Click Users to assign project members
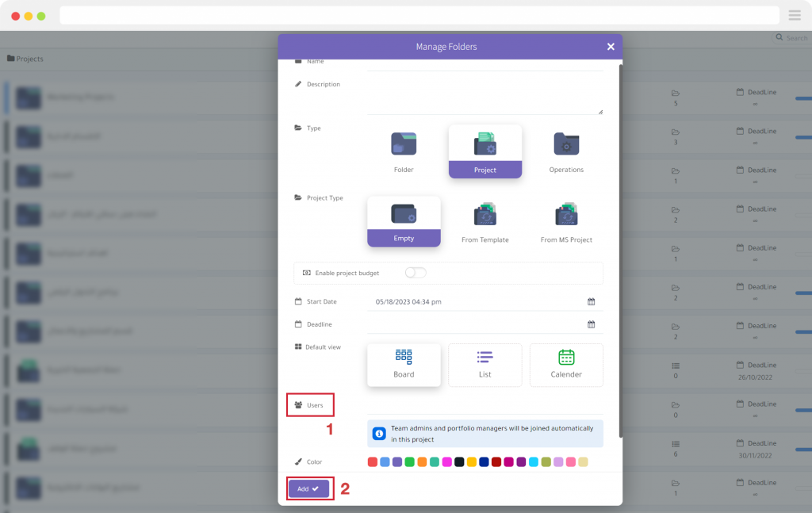Viewport: 812px width, 513px height. click(x=310, y=404)
